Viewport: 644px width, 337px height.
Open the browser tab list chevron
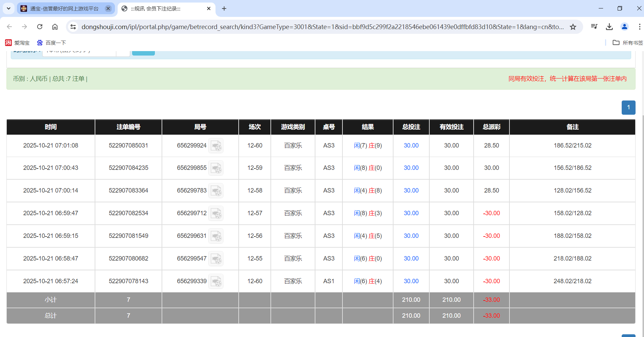coord(8,8)
